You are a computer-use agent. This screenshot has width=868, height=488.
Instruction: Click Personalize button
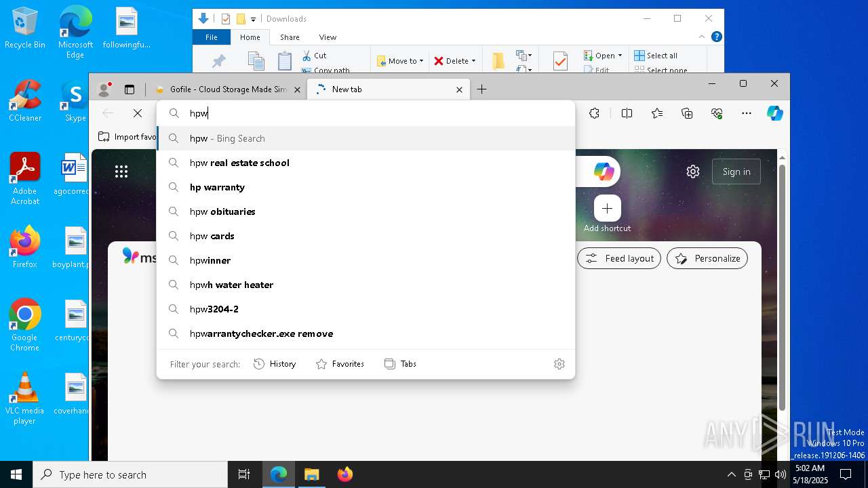(707, 258)
